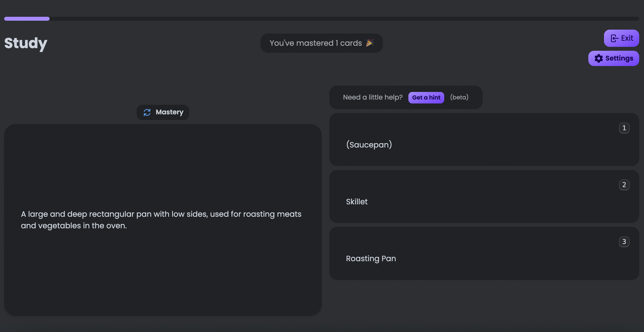
Task: Click the Exit door-arrow icon
Action: pos(614,38)
